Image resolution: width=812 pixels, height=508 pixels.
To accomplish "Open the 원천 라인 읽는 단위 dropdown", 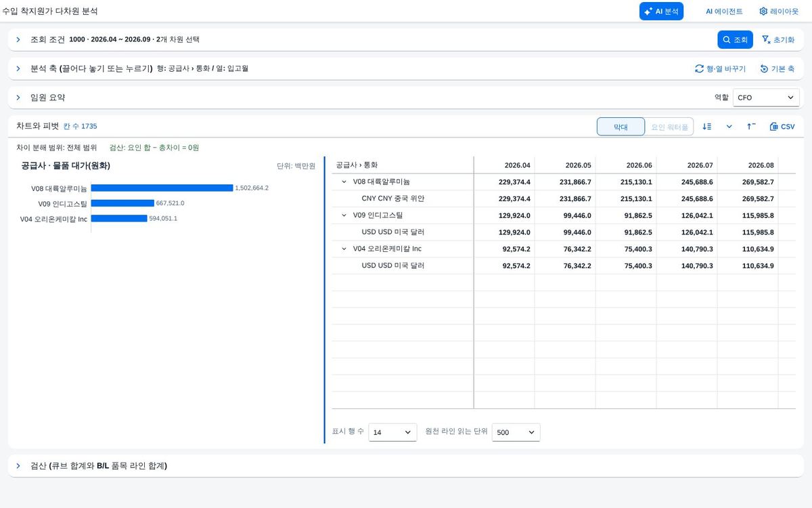I will (x=516, y=432).
